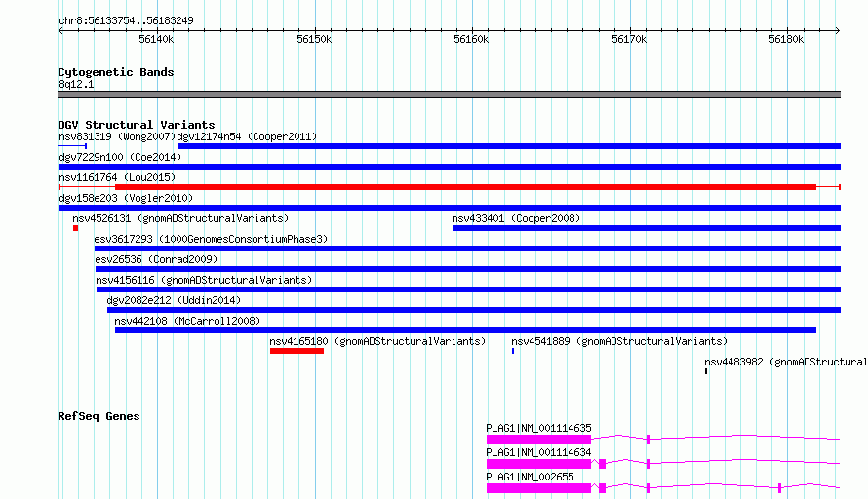The width and height of the screenshot is (868, 499).
Task: Open nsv4156116 (gnomADStructuralVariants) label
Action: tap(204, 280)
